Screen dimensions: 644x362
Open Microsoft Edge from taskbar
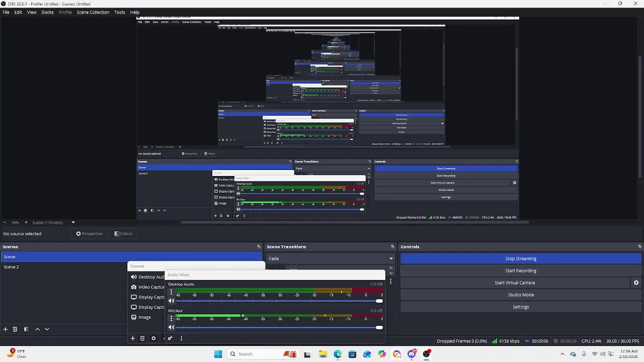[x=338, y=354]
